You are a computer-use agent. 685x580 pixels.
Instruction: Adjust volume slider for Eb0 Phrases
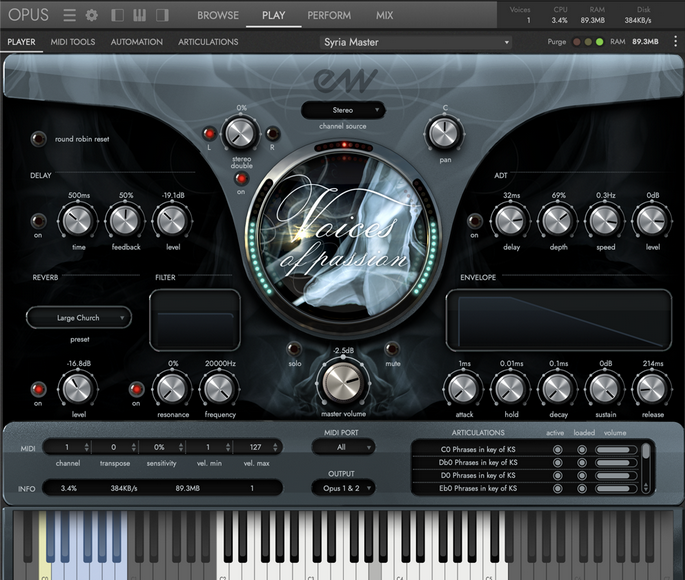point(616,489)
